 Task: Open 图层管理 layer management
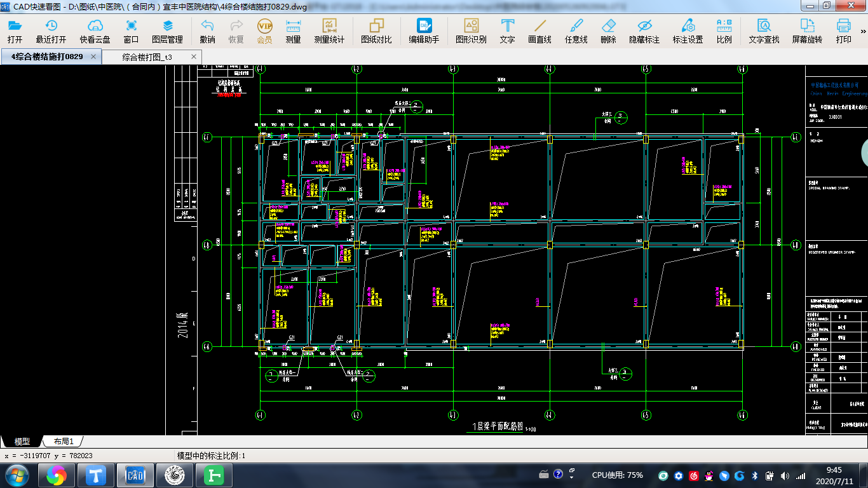[x=167, y=30]
